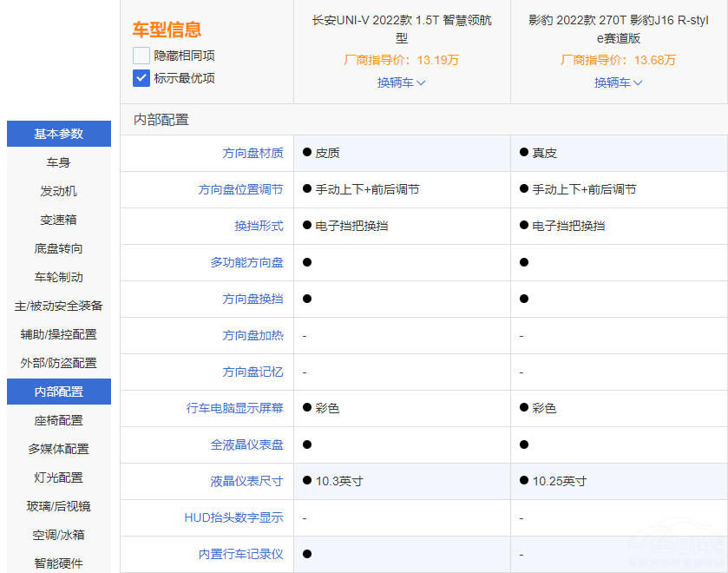Viewport: 728px width, 573px height.
Task: Click the 影豹 2022款 270T car title
Action: tap(618, 29)
